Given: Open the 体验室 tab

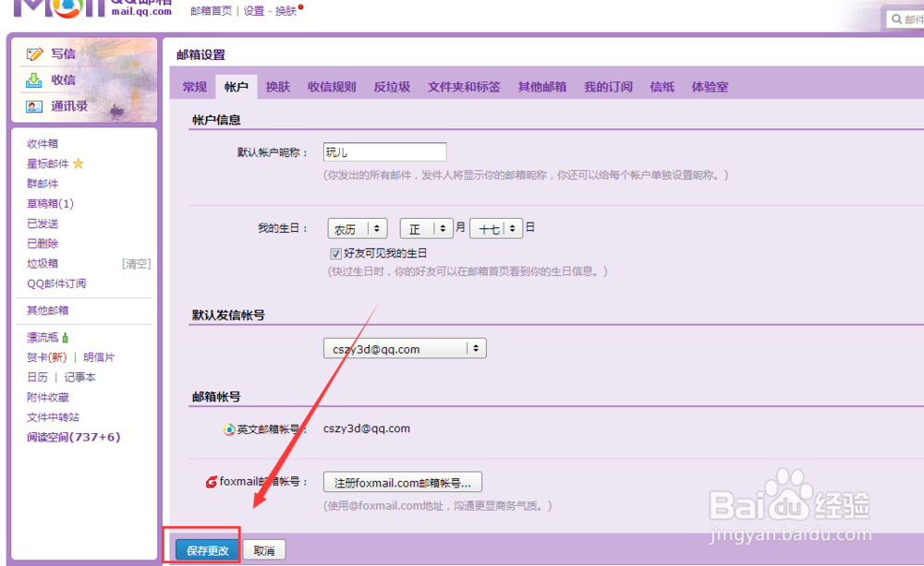Looking at the screenshot, I should (711, 86).
